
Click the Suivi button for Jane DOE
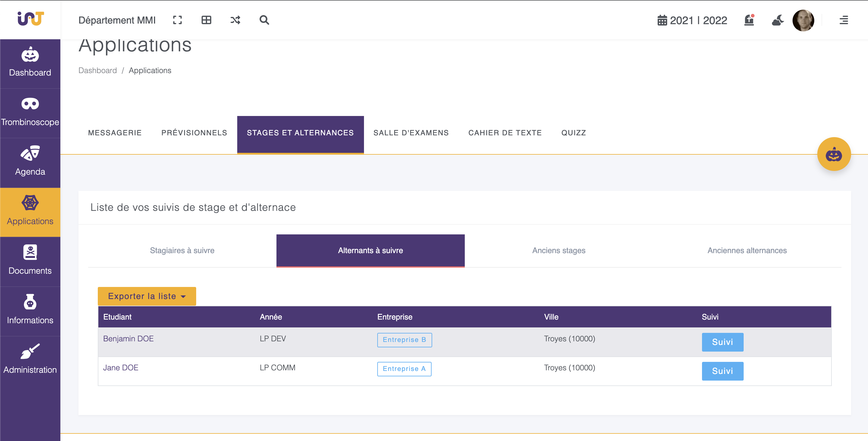723,371
